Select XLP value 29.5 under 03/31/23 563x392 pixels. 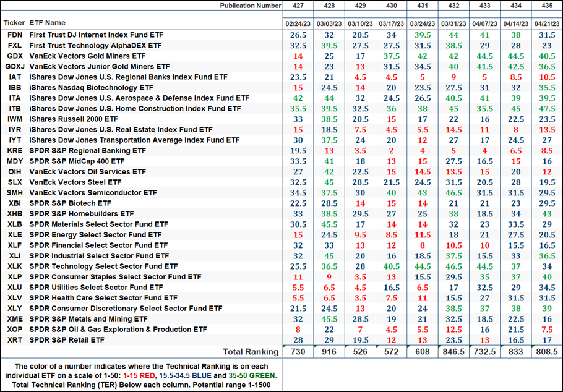pyautogui.click(x=453, y=277)
